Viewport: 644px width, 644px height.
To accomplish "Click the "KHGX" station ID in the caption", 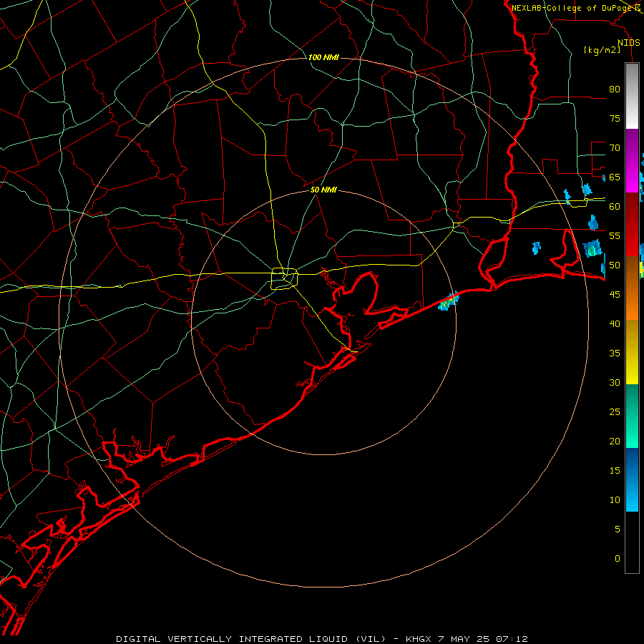I will tap(419, 639).
